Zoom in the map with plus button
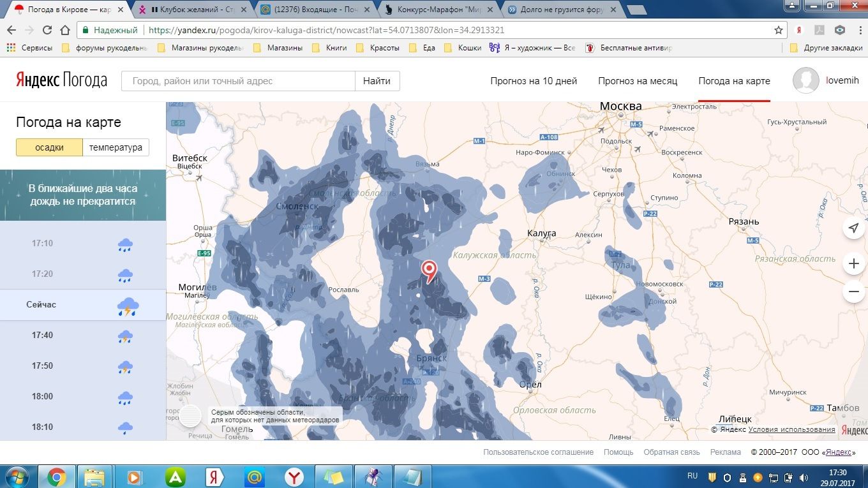 (853, 263)
